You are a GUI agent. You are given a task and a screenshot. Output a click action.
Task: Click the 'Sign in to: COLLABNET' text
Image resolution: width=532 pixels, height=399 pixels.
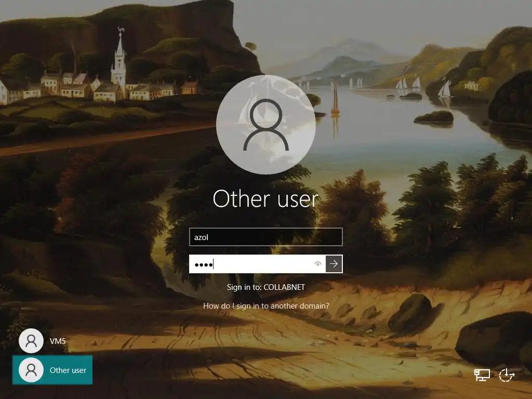tap(266, 287)
